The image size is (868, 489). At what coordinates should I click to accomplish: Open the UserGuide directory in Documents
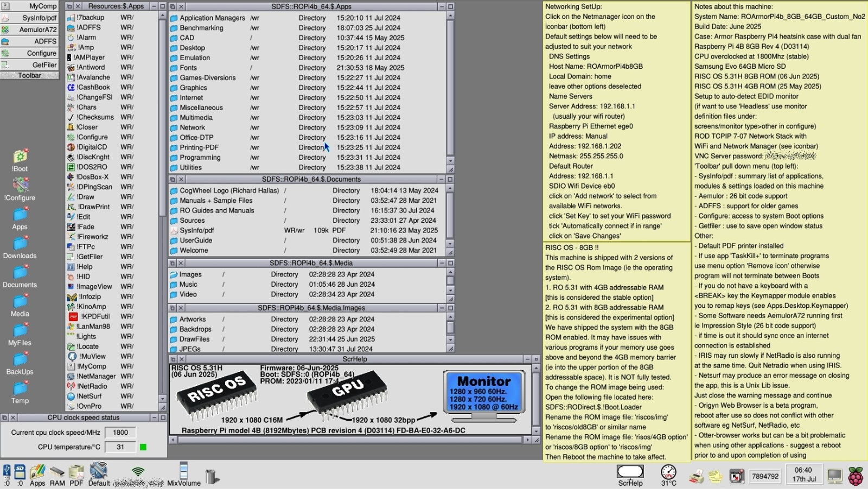191,240
